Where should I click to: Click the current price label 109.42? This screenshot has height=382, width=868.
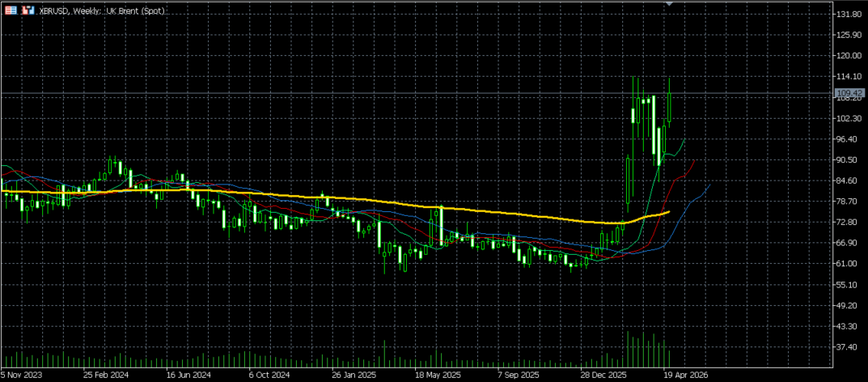click(849, 93)
